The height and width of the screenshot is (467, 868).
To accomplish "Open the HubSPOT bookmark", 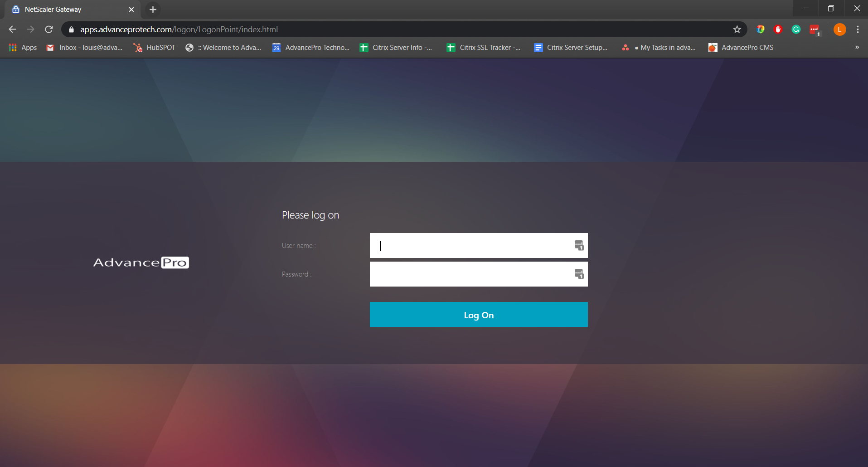I will [x=155, y=48].
